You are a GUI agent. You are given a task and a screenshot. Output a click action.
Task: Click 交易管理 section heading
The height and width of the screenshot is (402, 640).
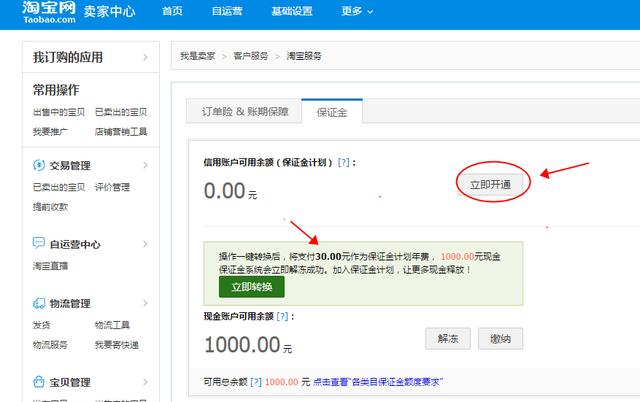70,166
